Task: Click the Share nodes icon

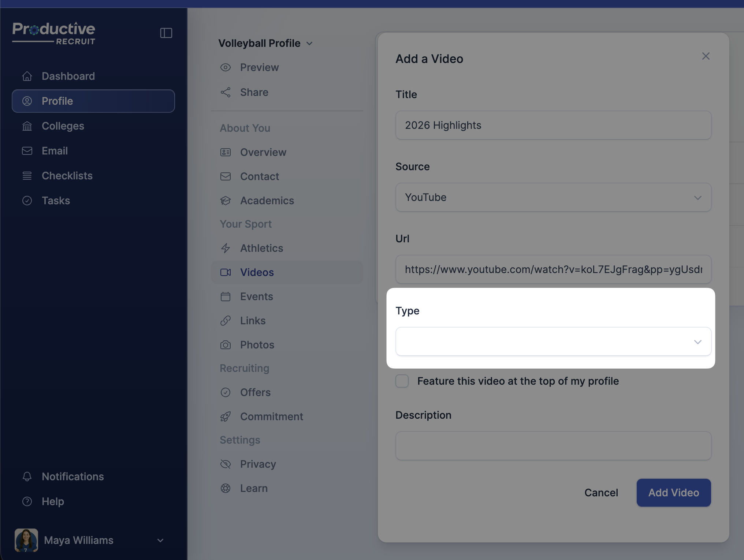Action: (226, 92)
